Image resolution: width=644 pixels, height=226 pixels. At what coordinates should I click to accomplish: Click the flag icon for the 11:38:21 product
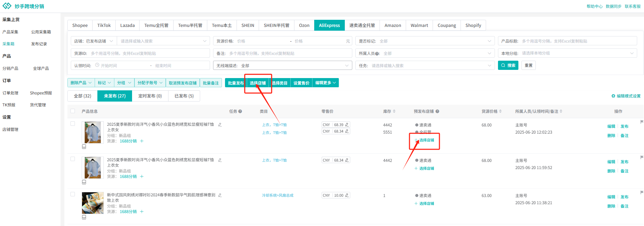click(x=642, y=192)
